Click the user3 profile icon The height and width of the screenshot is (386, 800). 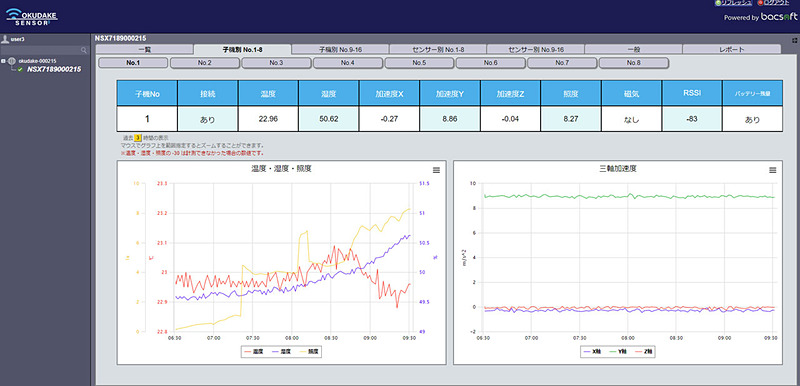pyautogui.click(x=6, y=39)
